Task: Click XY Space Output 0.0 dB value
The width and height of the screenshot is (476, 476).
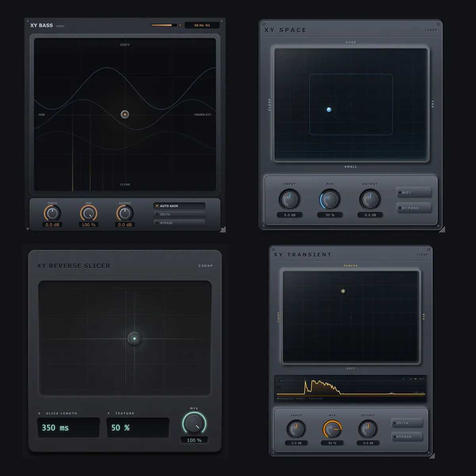Action: coord(370,215)
